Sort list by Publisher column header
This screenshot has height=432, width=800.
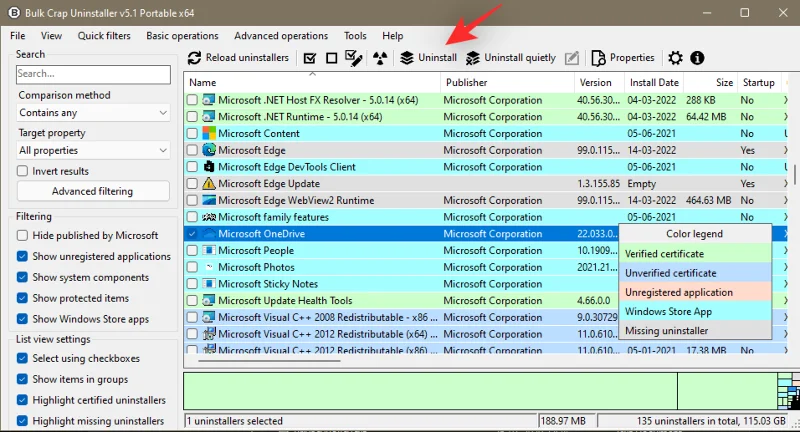(x=507, y=83)
